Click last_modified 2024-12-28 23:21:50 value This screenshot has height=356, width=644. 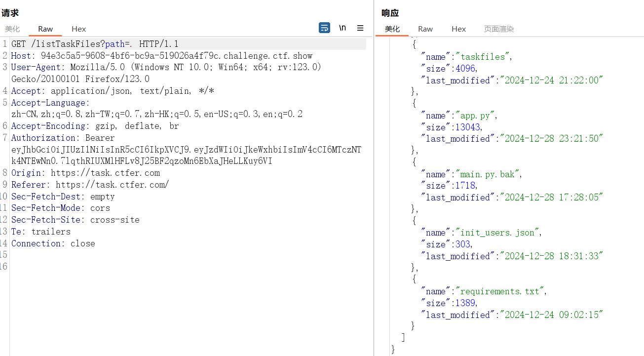[x=552, y=139]
